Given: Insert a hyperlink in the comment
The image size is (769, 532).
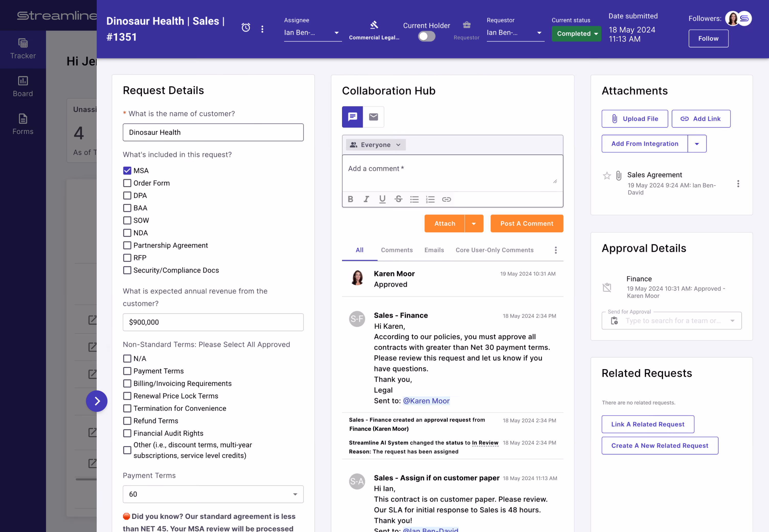Looking at the screenshot, I should [446, 199].
